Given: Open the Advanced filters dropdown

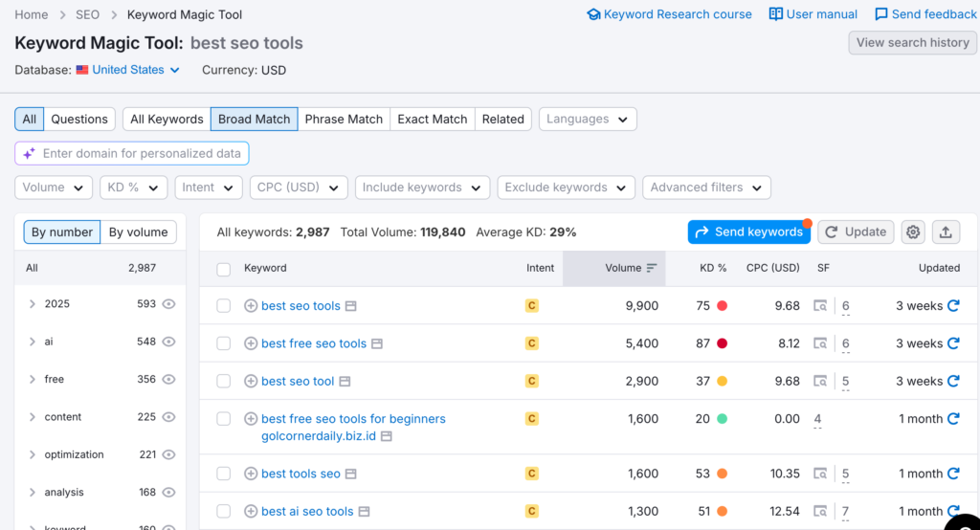Looking at the screenshot, I should click(x=706, y=188).
